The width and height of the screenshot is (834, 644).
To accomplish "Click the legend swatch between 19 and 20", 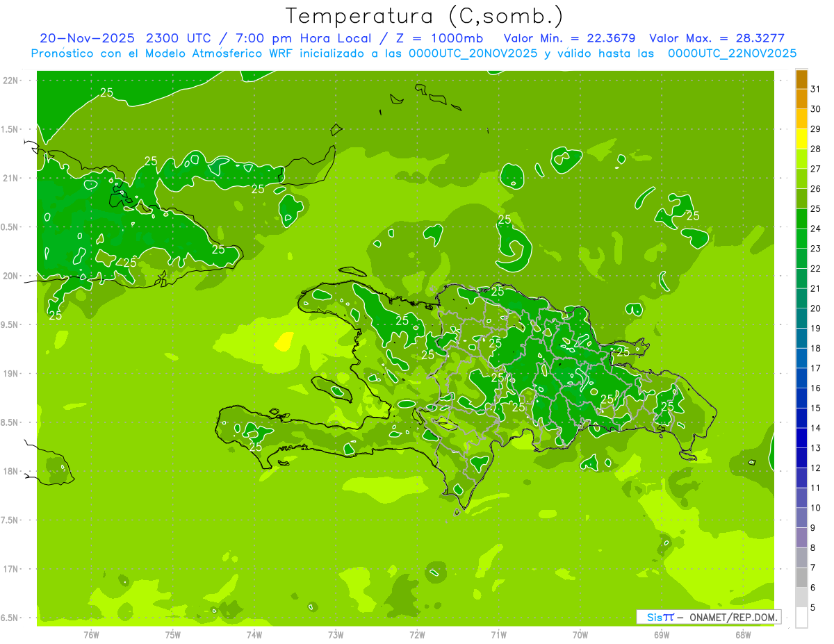I will (801, 318).
